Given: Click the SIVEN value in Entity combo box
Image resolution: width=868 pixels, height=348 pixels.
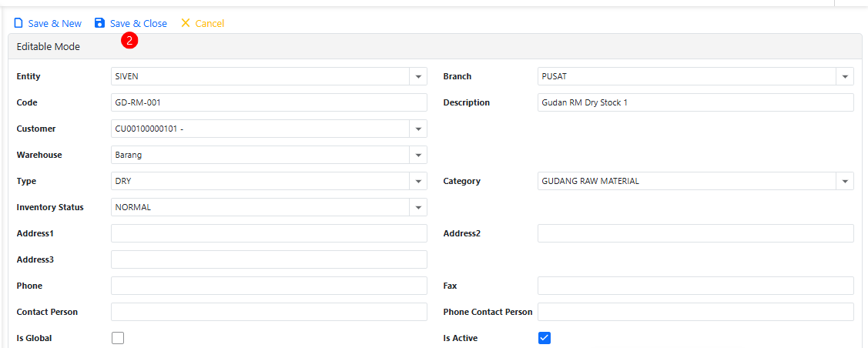Looking at the screenshot, I should click(x=127, y=76).
